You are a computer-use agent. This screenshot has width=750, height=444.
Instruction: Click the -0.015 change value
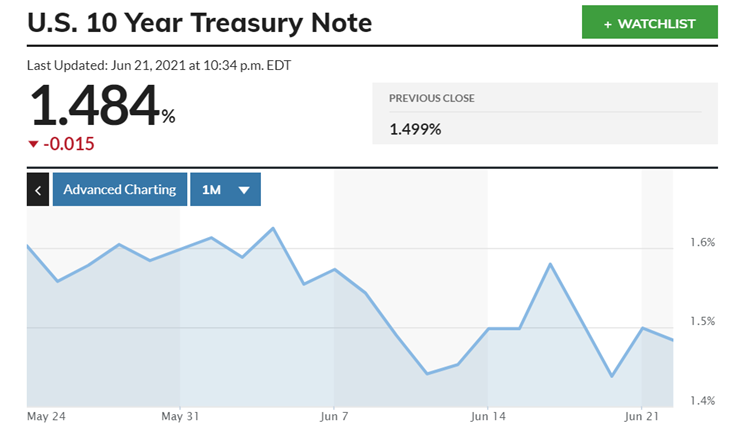[68, 144]
